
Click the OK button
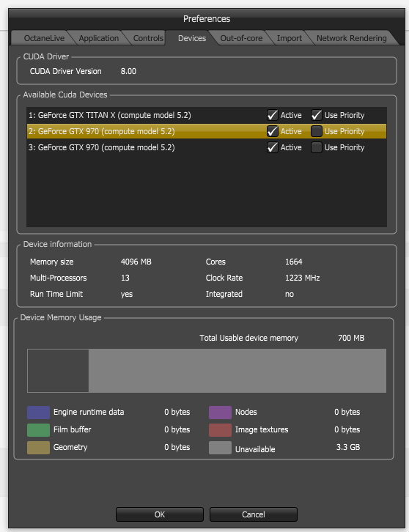coord(160,514)
